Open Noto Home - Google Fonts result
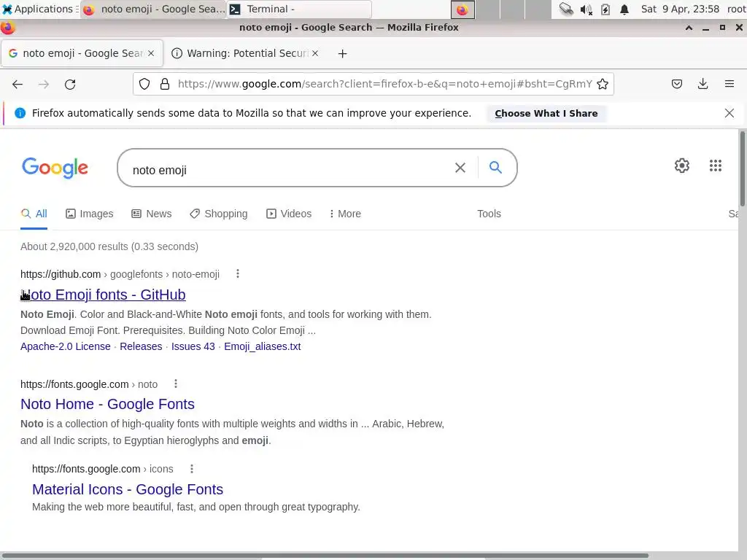Screen dimensions: 747x560 pos(107,404)
